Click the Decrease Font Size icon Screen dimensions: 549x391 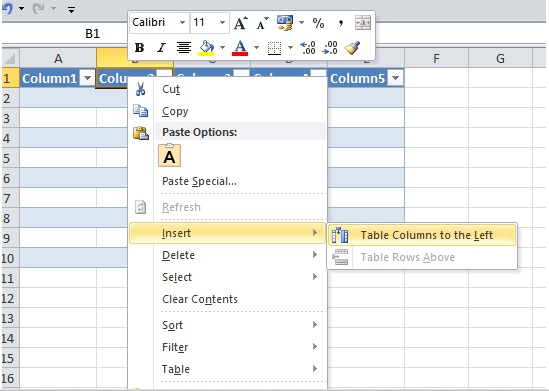click(x=262, y=23)
